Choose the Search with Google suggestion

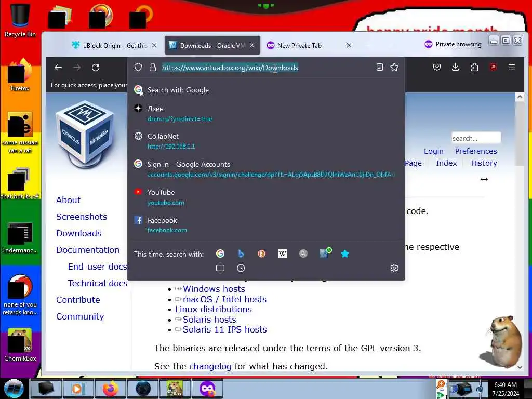coord(266,90)
